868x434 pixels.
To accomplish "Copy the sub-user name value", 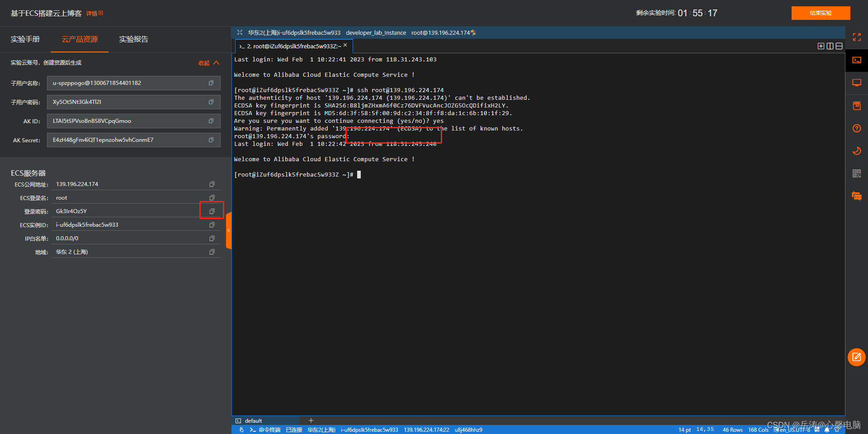I will click(x=211, y=83).
